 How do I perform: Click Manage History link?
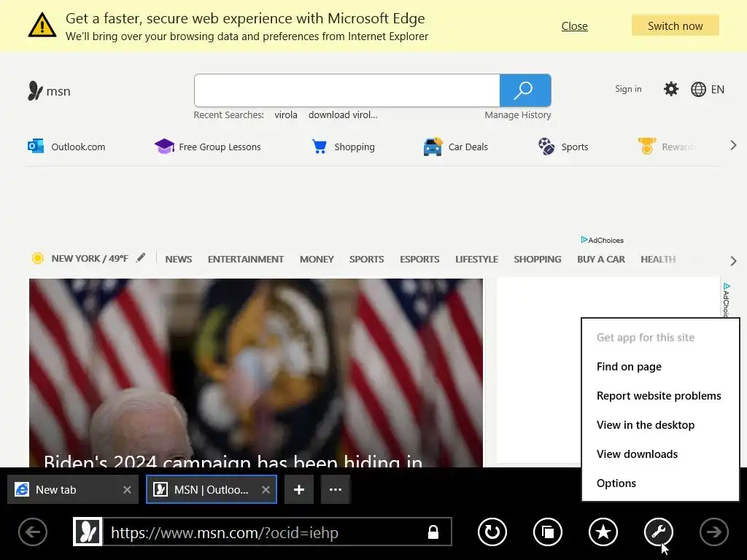tap(517, 114)
